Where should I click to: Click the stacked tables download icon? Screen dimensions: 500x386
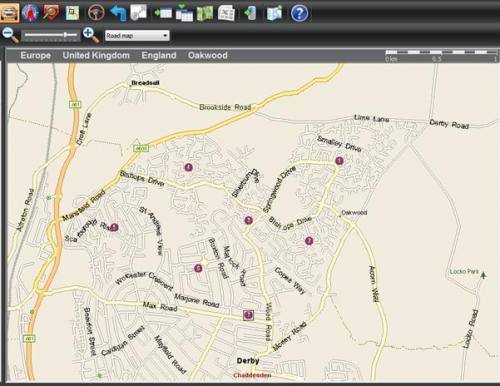tap(184, 13)
